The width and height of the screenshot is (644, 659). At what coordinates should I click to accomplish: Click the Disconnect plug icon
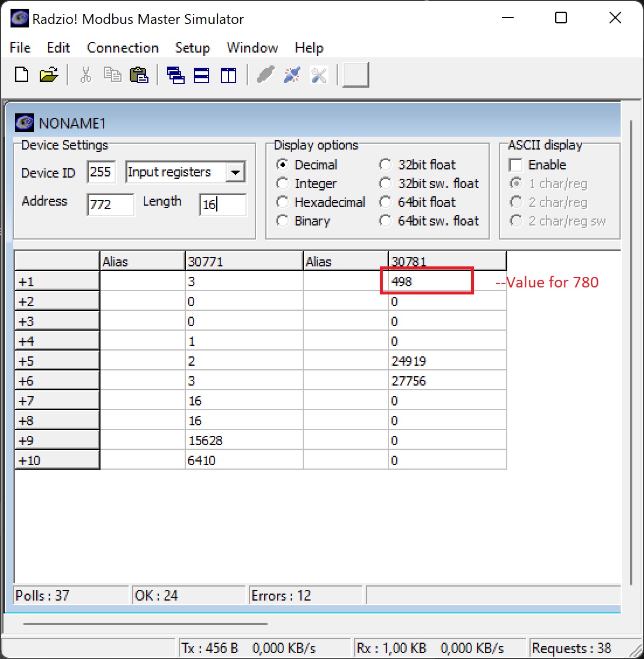coord(292,75)
